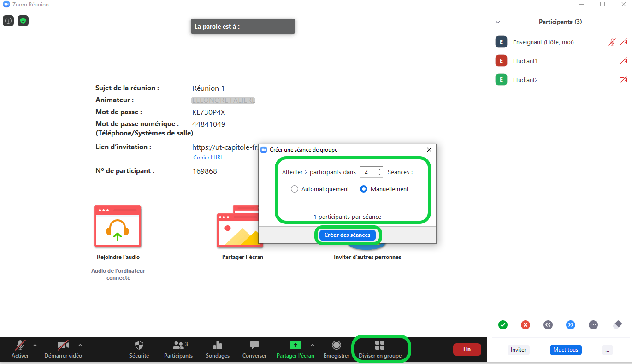This screenshot has height=364, width=632.
Task: Click Inviter button in participants panel
Action: (x=519, y=350)
